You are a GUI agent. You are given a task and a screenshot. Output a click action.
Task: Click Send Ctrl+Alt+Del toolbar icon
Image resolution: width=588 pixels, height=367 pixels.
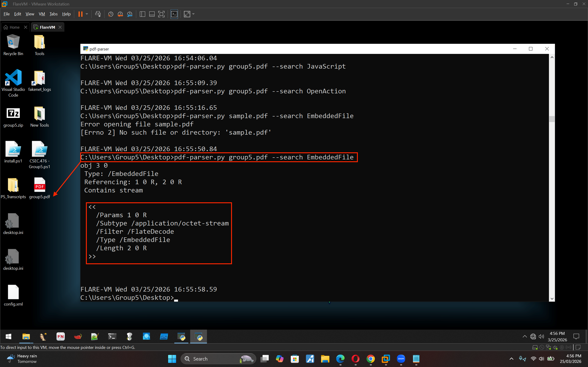pos(98,14)
